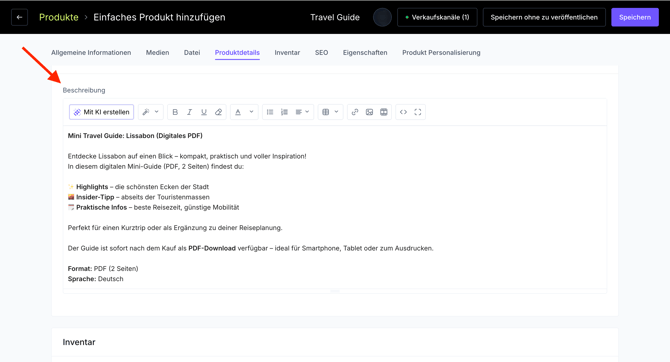Click inside the description text area

(335, 207)
